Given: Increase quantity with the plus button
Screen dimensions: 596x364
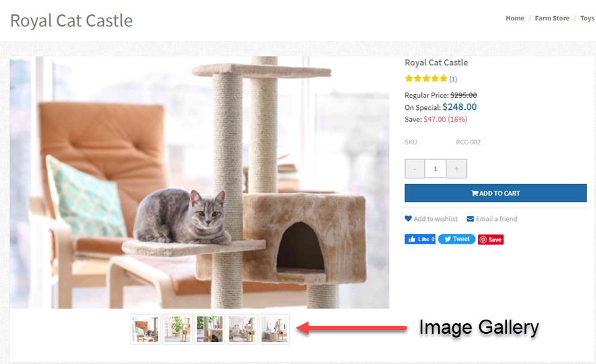Looking at the screenshot, I should tap(456, 169).
